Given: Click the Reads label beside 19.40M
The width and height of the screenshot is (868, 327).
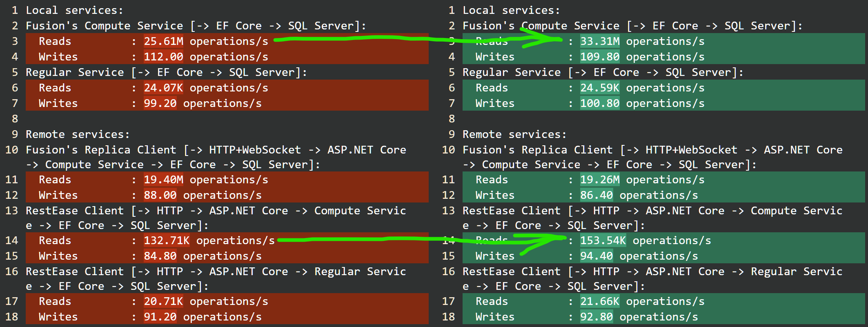Looking at the screenshot, I should point(55,180).
